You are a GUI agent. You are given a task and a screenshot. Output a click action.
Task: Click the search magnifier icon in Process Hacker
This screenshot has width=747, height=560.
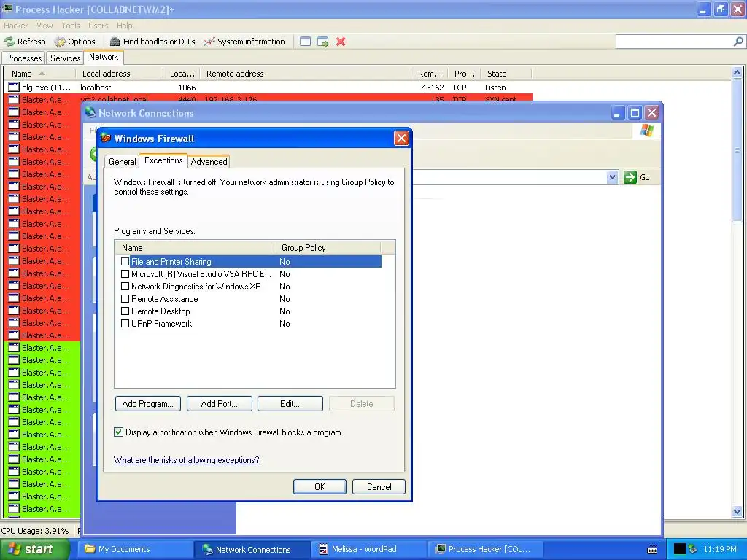point(738,42)
